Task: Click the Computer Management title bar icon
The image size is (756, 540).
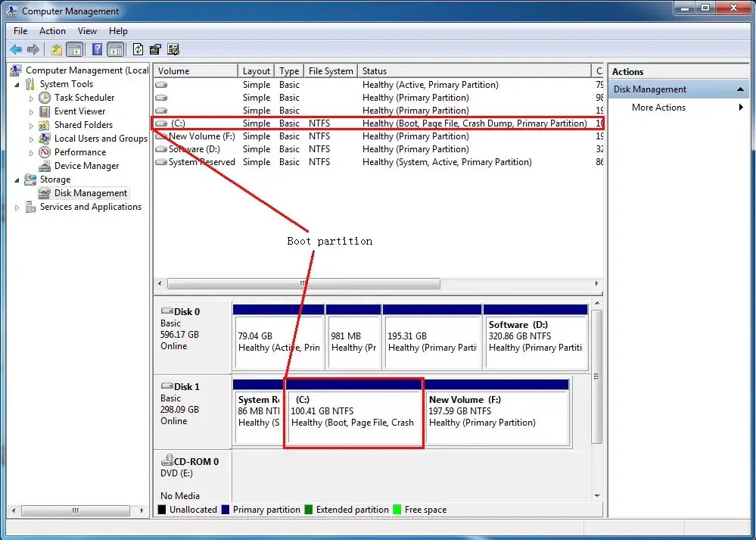Action: click(x=11, y=10)
